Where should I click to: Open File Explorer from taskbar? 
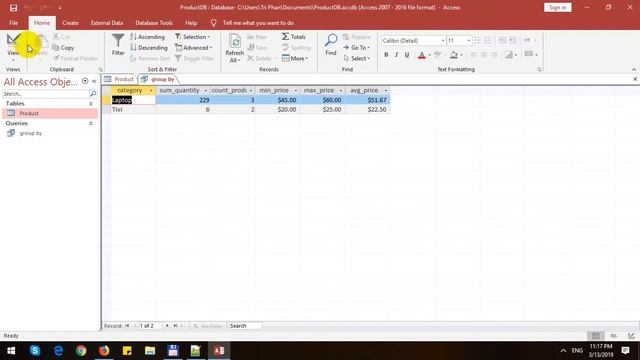(x=150, y=351)
